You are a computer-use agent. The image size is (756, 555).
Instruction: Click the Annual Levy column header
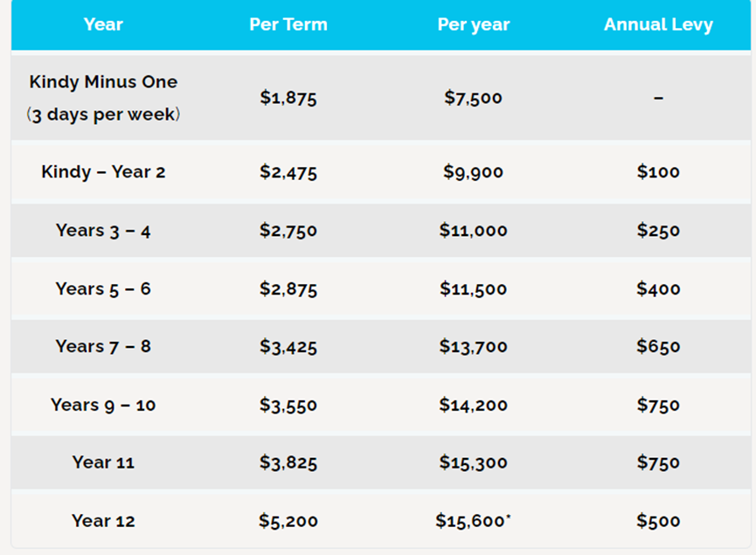658,24
